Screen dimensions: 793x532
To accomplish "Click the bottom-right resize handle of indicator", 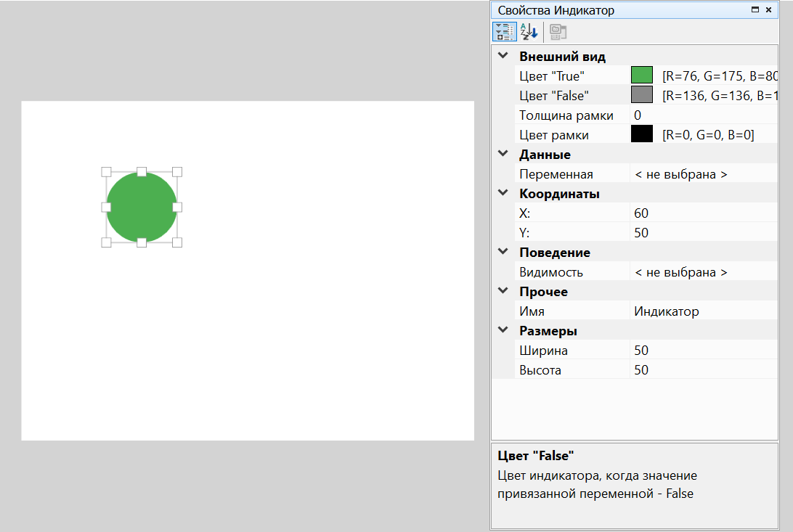I will point(177,242).
